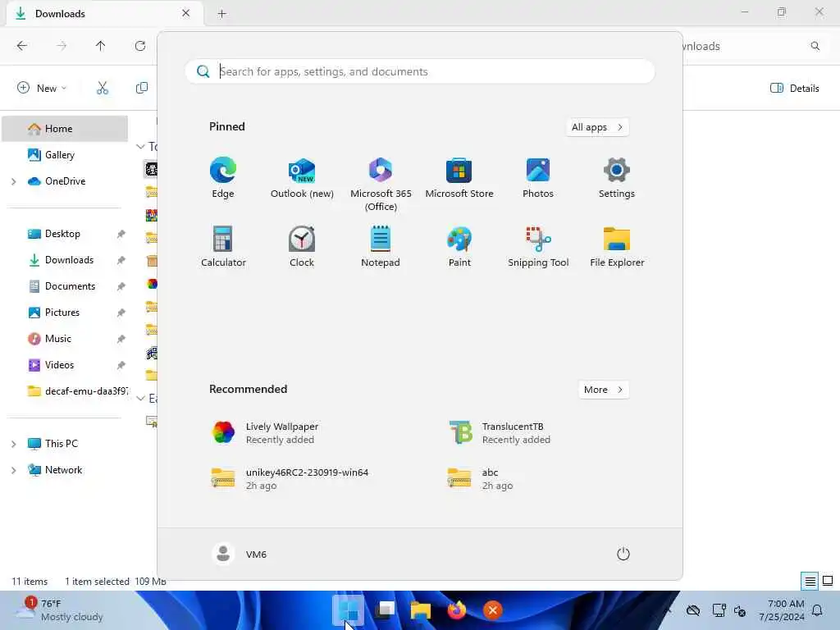Focus the Start menu search box
This screenshot has width=840, height=630.
[x=420, y=71]
